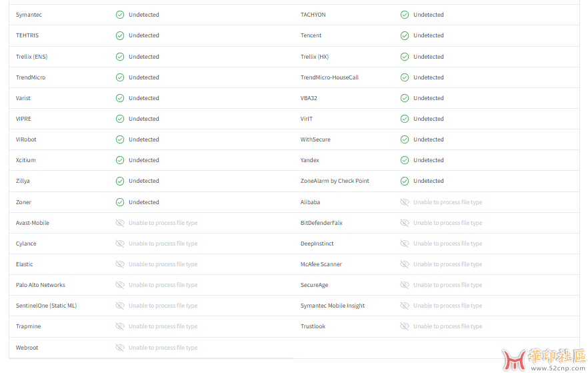588x373 pixels.
Task: Click the green check icon beside TrendMicro result
Action: tap(119, 77)
